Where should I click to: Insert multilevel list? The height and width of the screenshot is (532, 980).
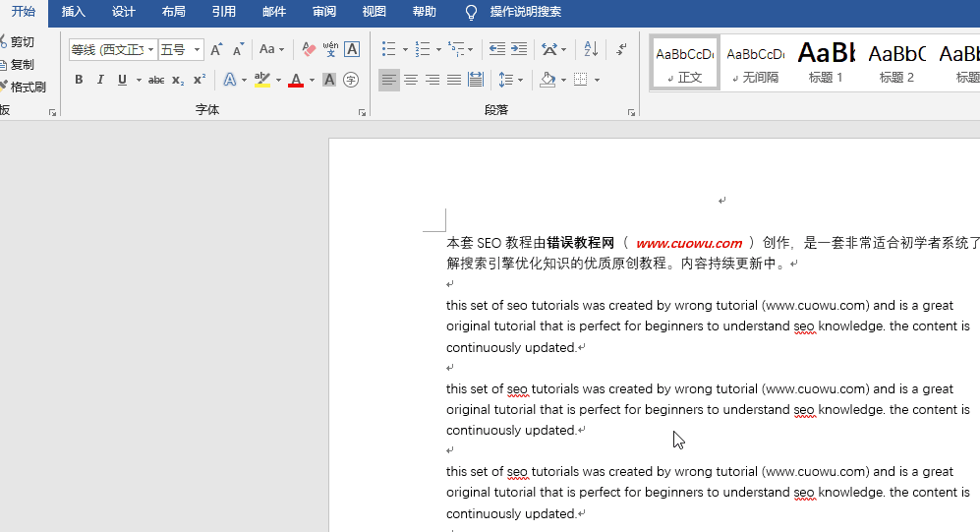point(456,49)
